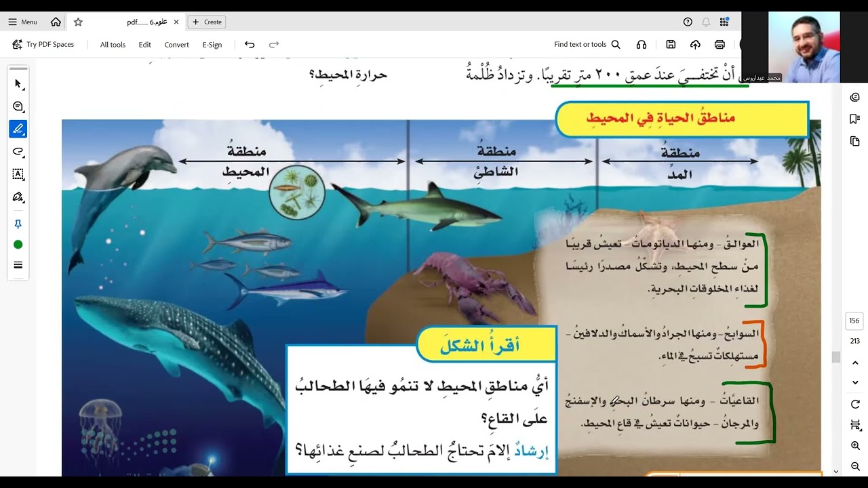Close the pdf document tab
Image resolution: width=868 pixels, height=488 pixels.
pos(176,22)
